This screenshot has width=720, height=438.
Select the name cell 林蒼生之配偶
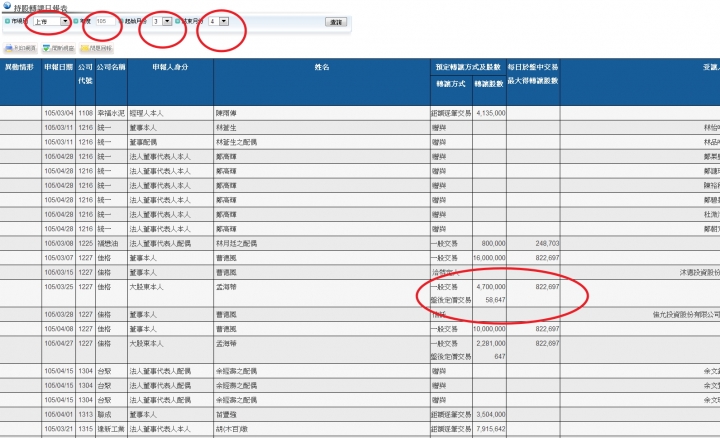[x=236, y=142]
